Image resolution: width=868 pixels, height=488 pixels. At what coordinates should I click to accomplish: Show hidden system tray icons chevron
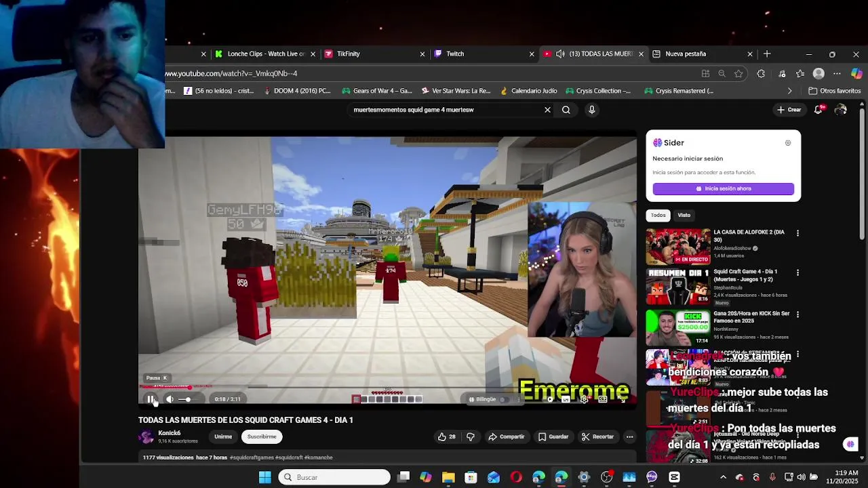tap(723, 477)
